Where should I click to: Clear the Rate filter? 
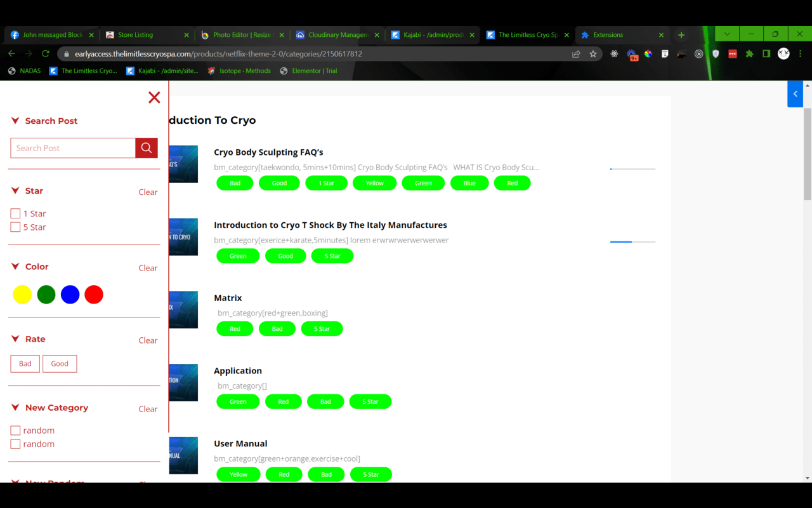tap(148, 340)
